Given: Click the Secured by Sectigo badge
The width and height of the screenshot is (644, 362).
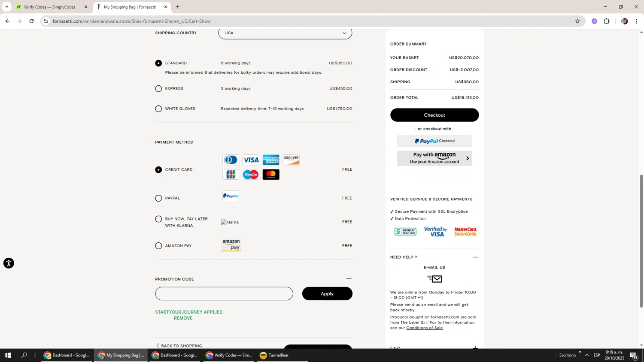Looking at the screenshot, I should click(405, 232).
